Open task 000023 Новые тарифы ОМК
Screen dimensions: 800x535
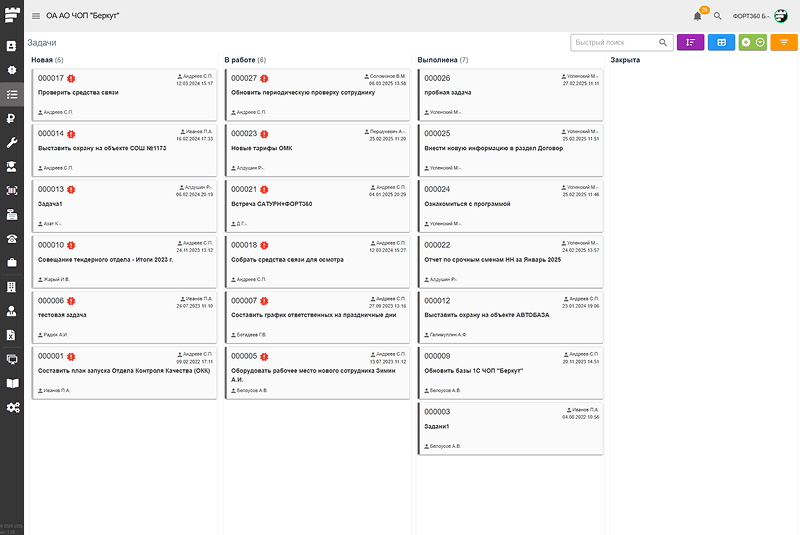pyautogui.click(x=318, y=149)
